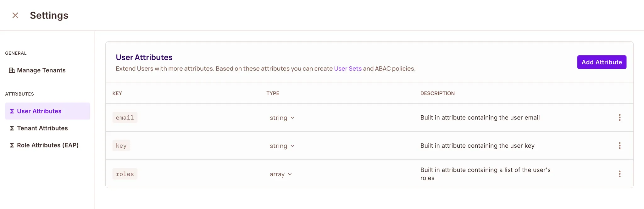Click the roles attribute description text
Image resolution: width=644 pixels, height=209 pixels.
click(485, 174)
